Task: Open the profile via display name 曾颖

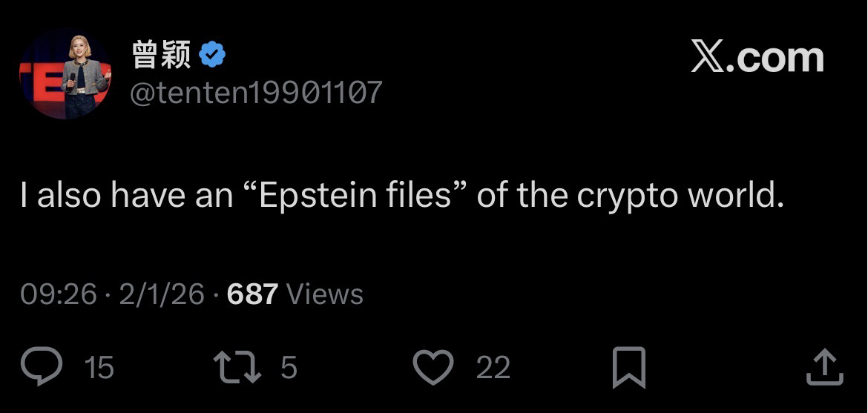Action: click(161, 54)
